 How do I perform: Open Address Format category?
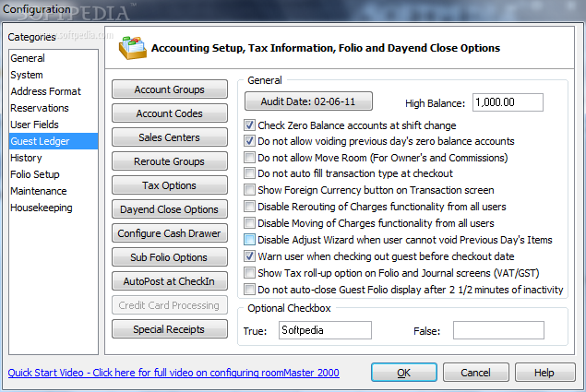45,91
